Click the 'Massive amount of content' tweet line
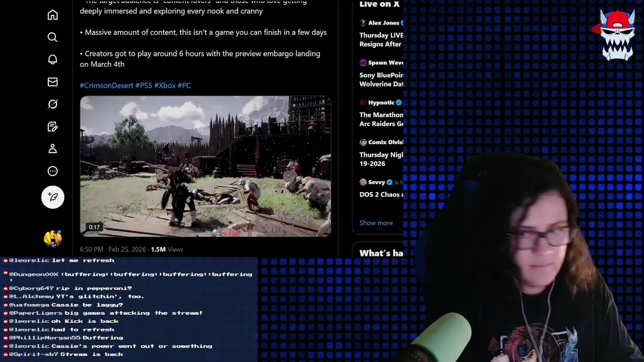This screenshot has width=644, height=362. point(203,32)
